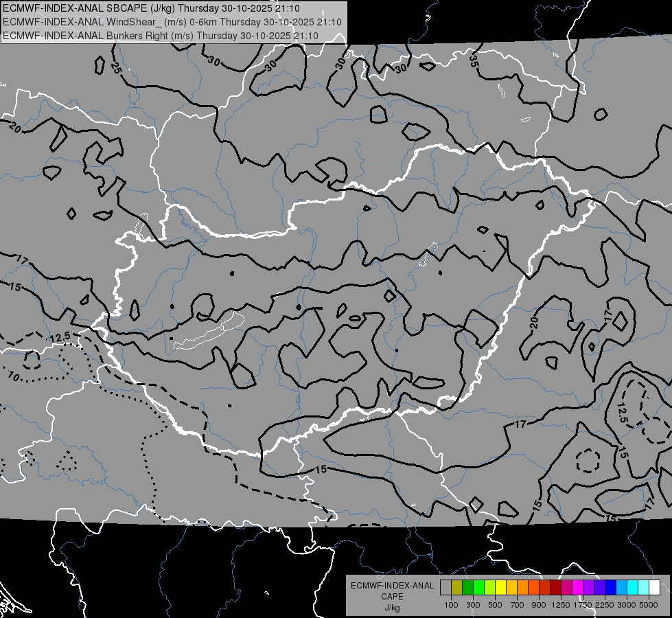The image size is (672, 618).
Task: Pick the pale light cyan legend swatch
Action: pyautogui.click(x=643, y=587)
